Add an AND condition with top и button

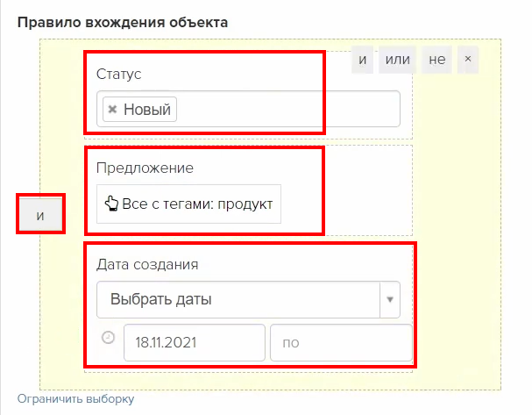[x=363, y=60]
